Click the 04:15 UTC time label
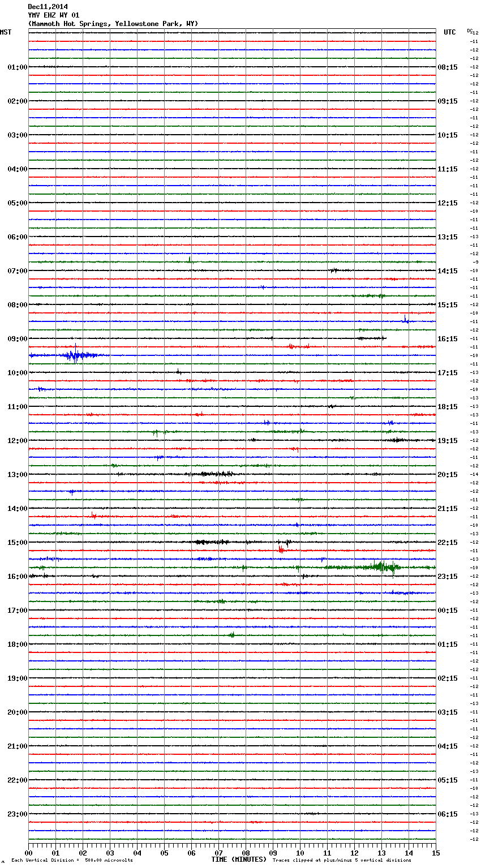The width and height of the screenshot is (481, 868). point(448,746)
